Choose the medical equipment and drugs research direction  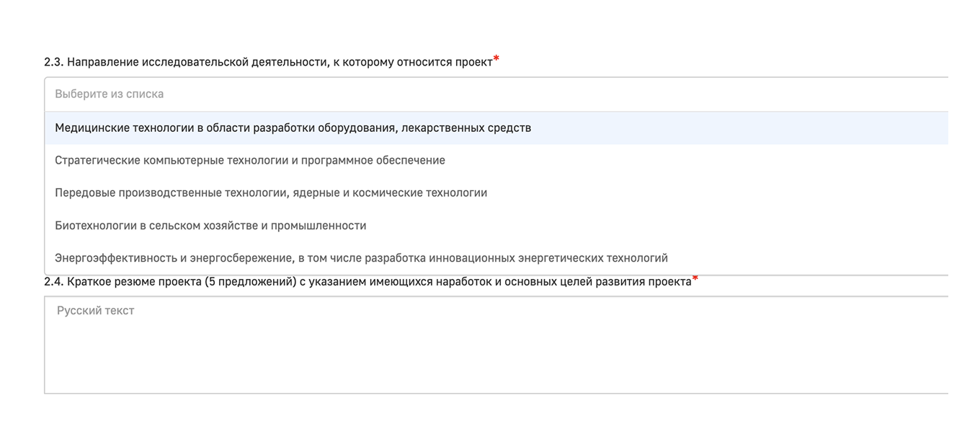[292, 127]
